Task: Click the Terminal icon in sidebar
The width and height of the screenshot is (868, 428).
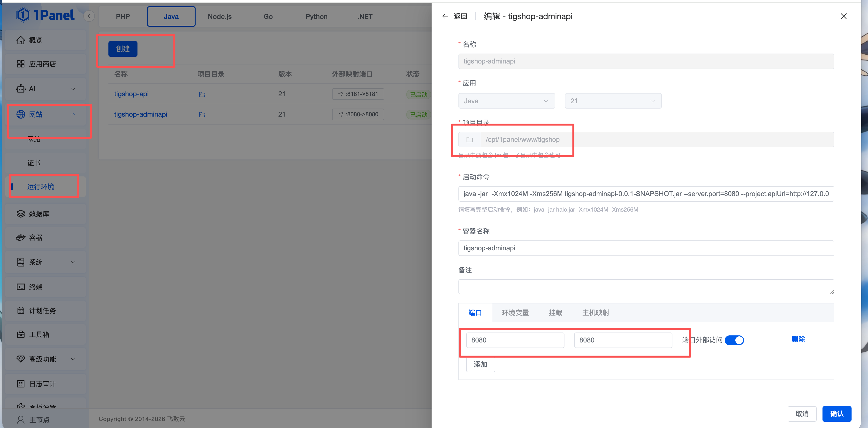Action: [x=21, y=287]
